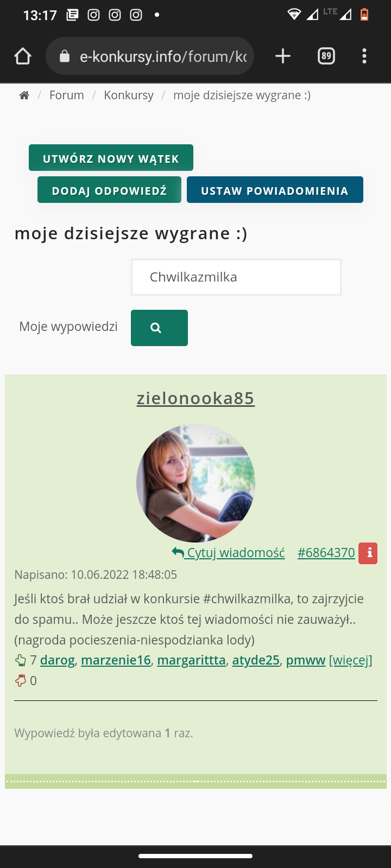Viewport: 391px width, 868px height.
Task: Open zielonooka85 user profile link
Action: 195,398
